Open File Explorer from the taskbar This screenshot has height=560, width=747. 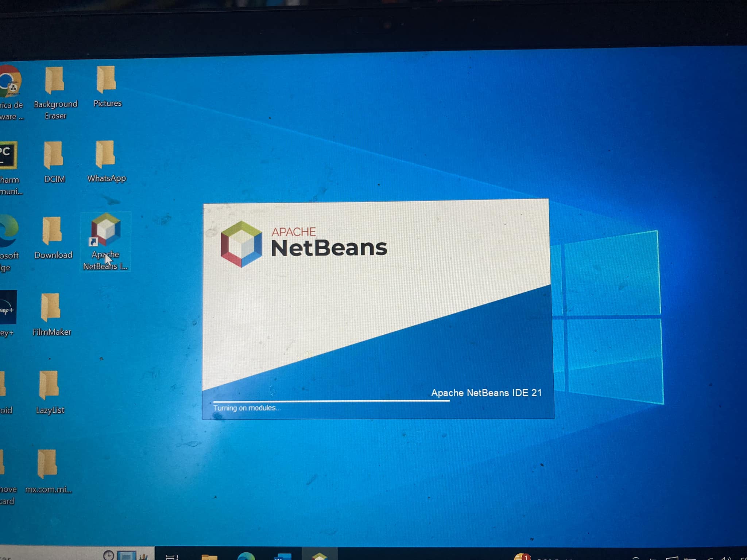tap(209, 556)
